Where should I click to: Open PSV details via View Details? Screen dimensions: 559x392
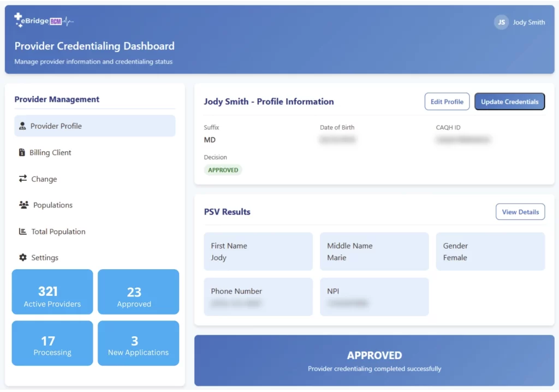tap(520, 212)
